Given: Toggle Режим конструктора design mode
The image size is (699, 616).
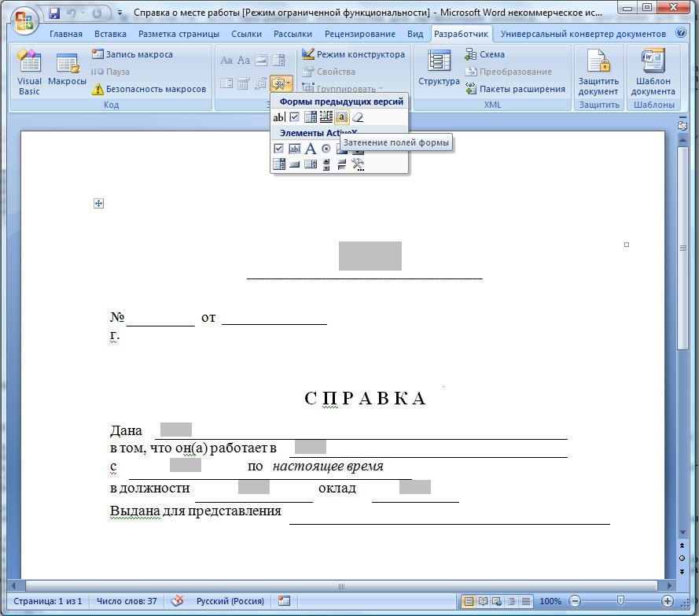Looking at the screenshot, I should (x=353, y=54).
